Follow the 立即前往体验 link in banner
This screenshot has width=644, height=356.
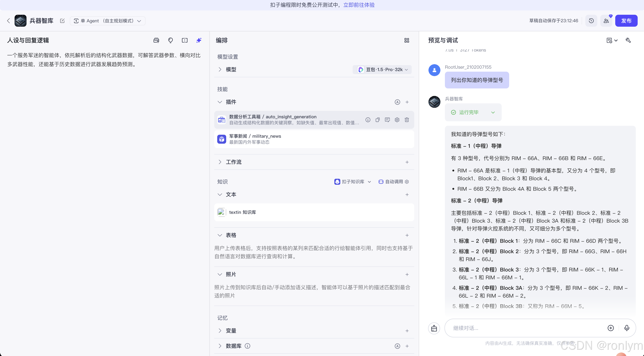tap(359, 5)
